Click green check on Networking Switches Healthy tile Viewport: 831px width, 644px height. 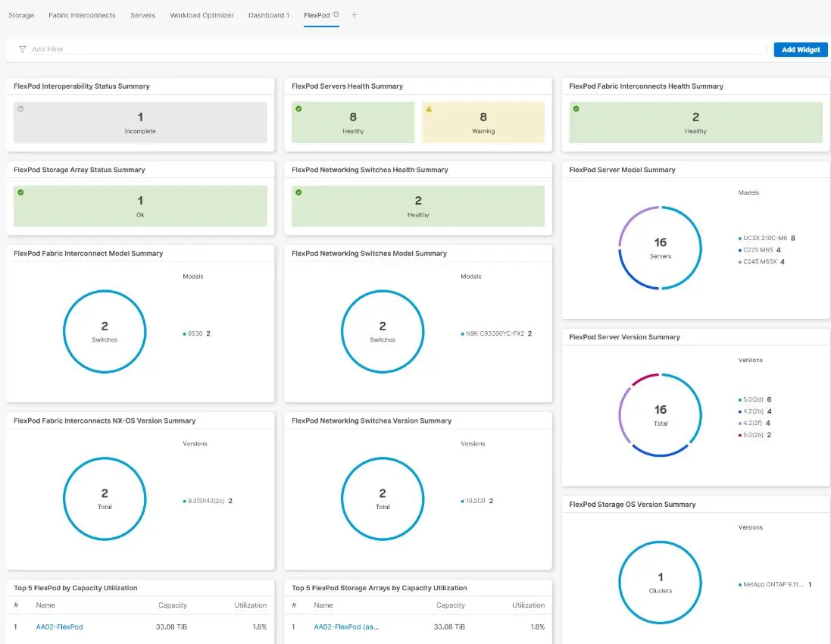[x=298, y=192]
